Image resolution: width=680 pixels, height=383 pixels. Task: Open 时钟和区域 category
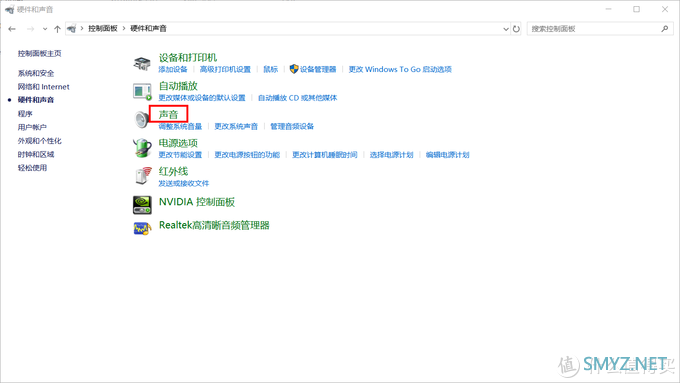(36, 154)
